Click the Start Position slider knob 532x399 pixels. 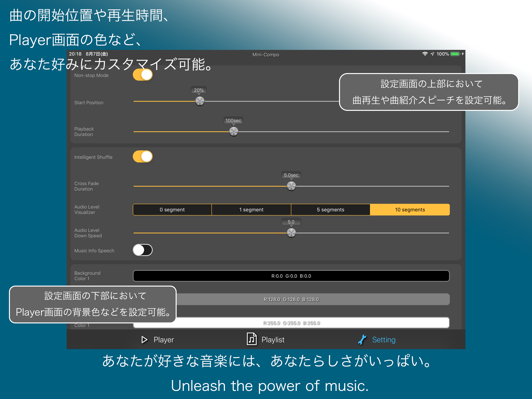[200, 101]
